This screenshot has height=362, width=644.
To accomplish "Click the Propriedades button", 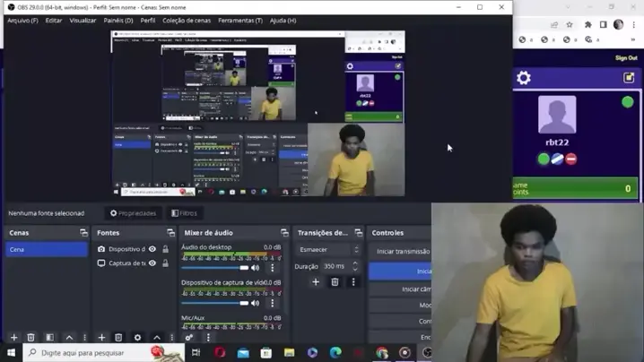I will [x=133, y=213].
